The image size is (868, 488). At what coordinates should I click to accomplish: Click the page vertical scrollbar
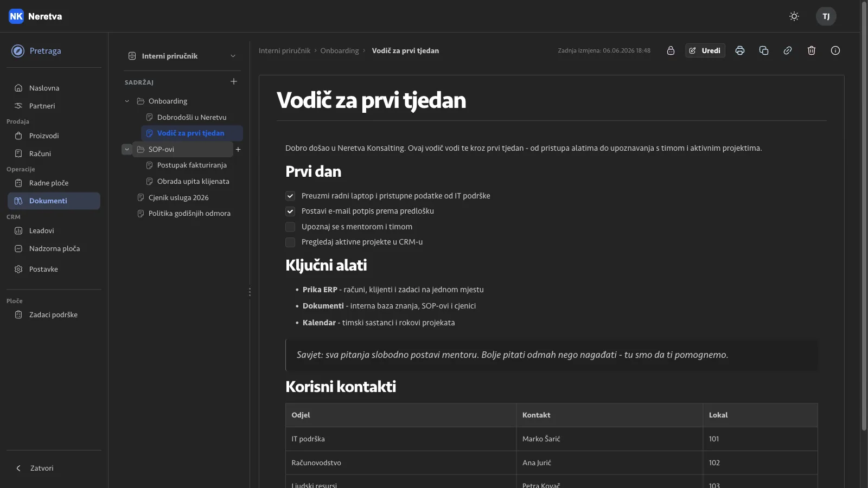click(x=864, y=217)
